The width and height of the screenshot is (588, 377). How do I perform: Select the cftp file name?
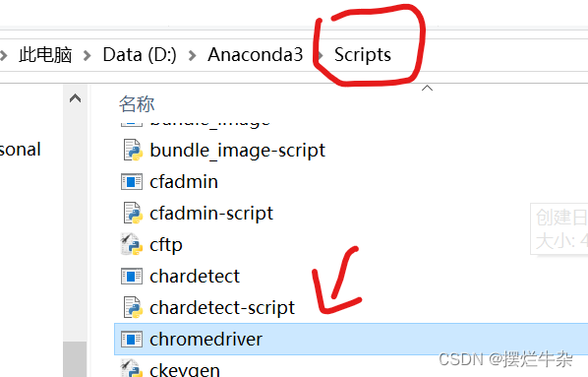[166, 245]
